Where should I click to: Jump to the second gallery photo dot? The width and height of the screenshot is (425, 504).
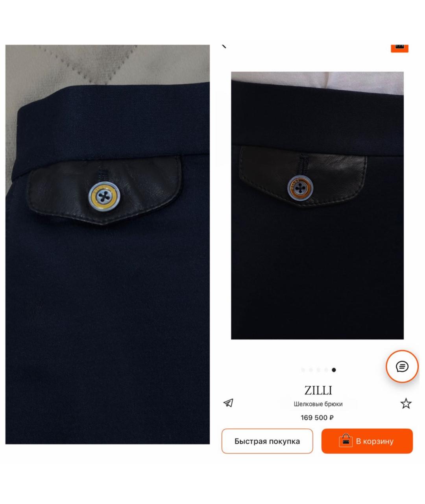(x=311, y=370)
